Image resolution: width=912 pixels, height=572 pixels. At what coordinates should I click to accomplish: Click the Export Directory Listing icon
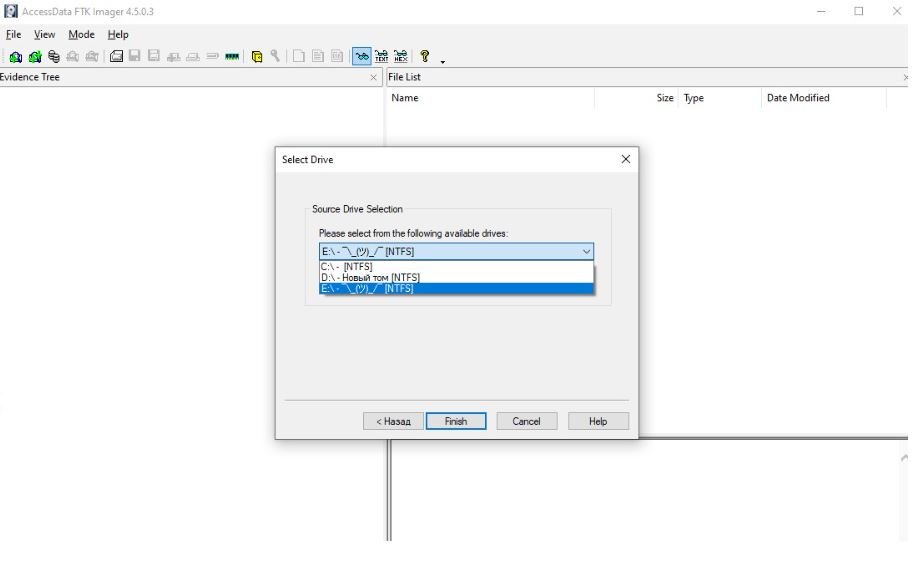(337, 56)
